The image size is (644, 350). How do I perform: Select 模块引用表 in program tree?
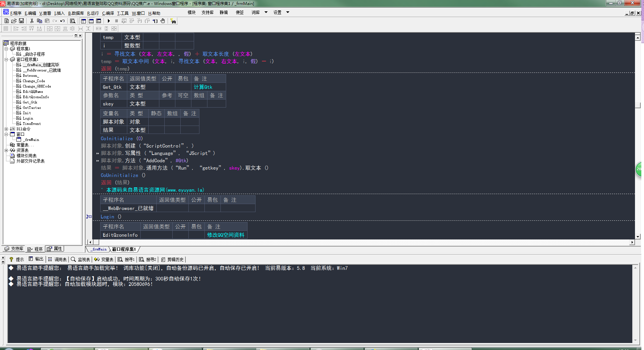(x=26, y=156)
